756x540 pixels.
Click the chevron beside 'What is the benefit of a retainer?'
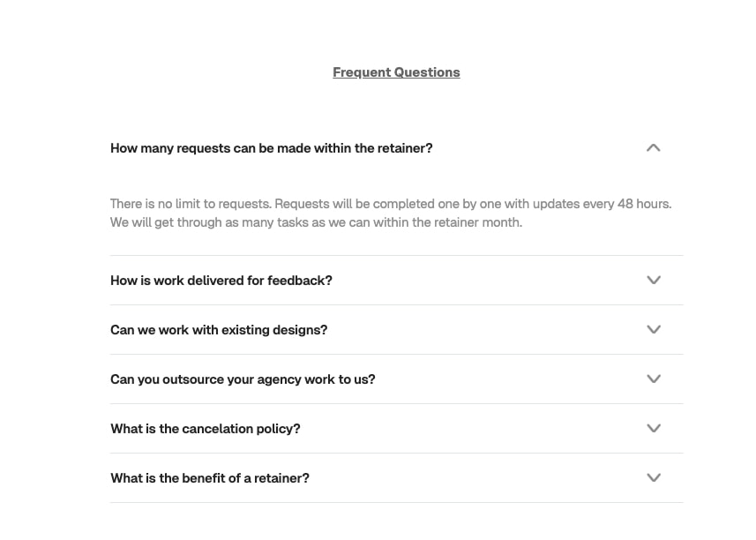[654, 478]
